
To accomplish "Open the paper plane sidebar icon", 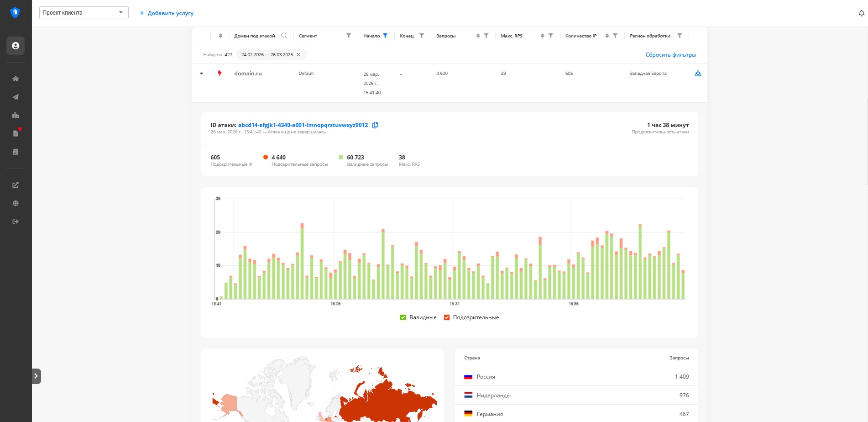I will click(16, 97).
